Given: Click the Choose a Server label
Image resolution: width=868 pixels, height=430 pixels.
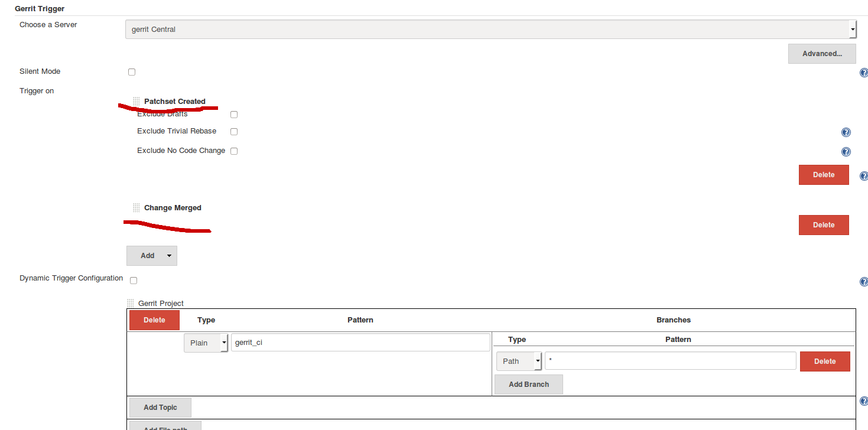Looking at the screenshot, I should (x=48, y=25).
